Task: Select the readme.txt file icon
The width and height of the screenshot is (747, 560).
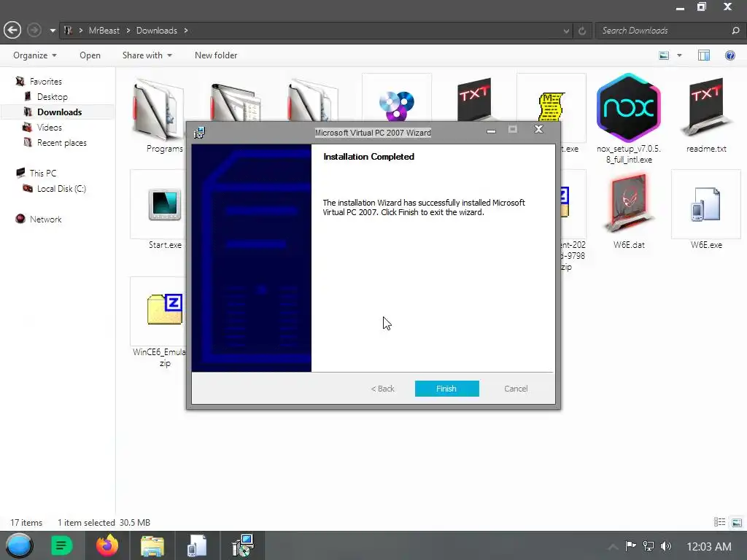Action: 706,108
